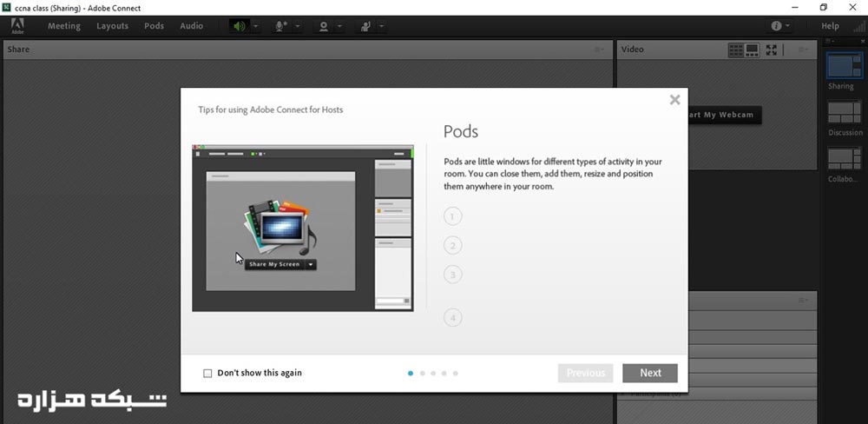Click the raise hand status icon
Screen dimensions: 868x424
[x=366, y=26]
